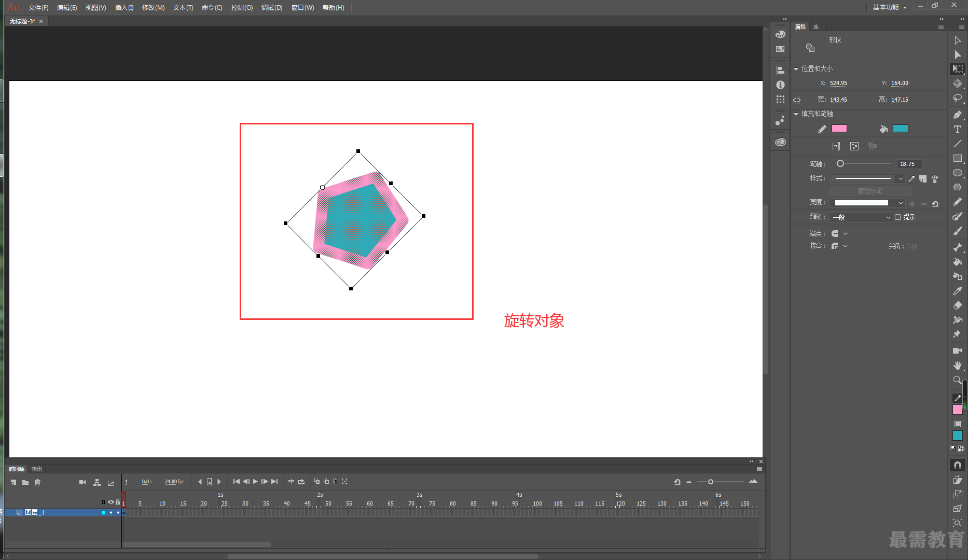The width and height of the screenshot is (968, 560).
Task: Open the 基本功能 workspace dropdown
Action: coord(890,7)
